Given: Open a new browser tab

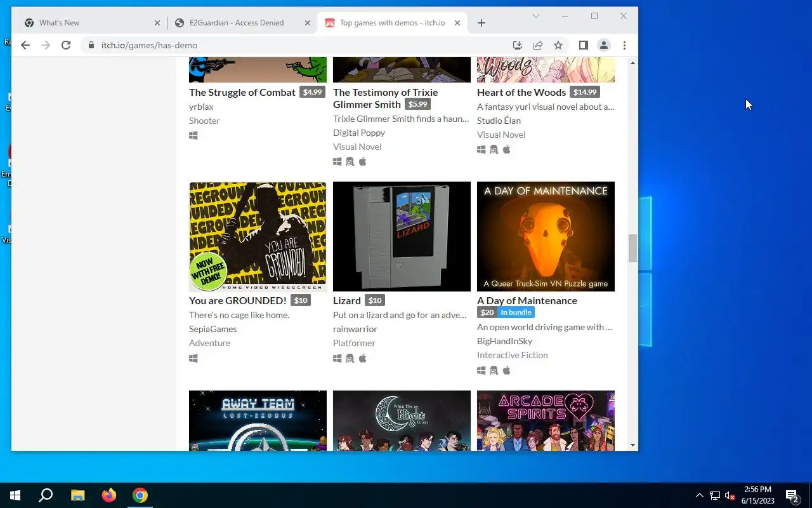Looking at the screenshot, I should click(x=481, y=23).
